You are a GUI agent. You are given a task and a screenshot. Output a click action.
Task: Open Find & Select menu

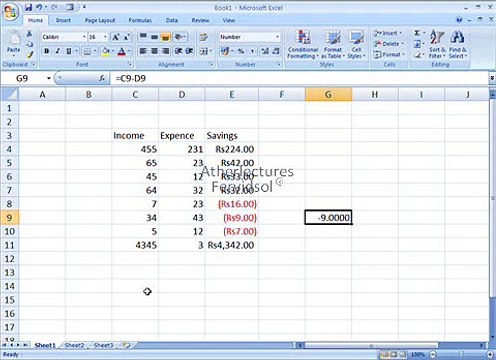tap(458, 45)
